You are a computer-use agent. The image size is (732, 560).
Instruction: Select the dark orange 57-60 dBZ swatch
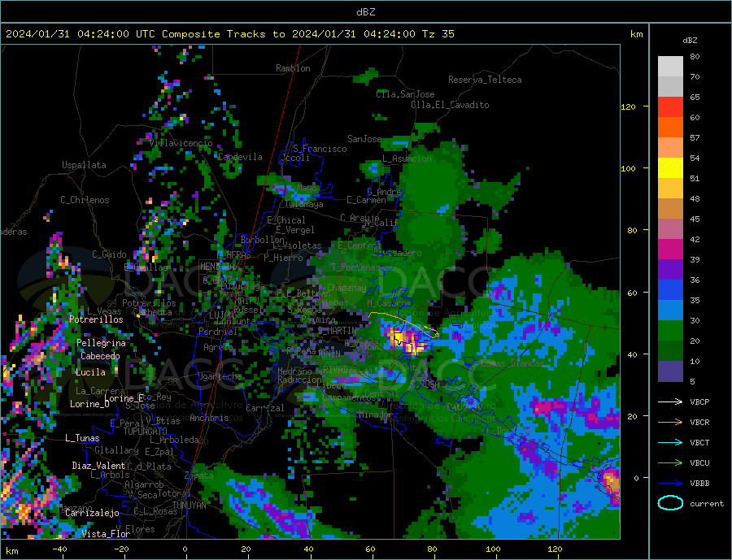point(670,128)
